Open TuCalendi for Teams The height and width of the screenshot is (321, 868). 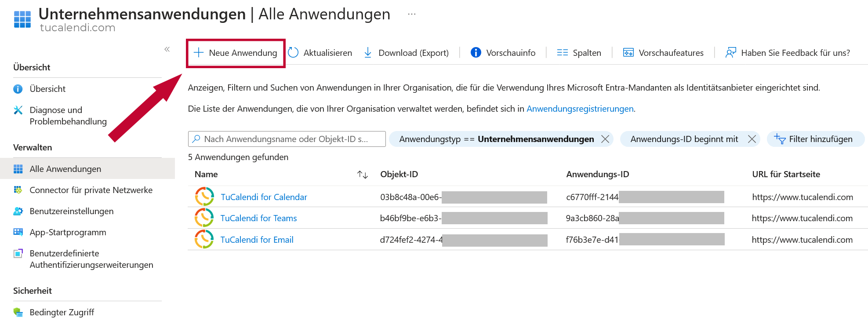[258, 218]
